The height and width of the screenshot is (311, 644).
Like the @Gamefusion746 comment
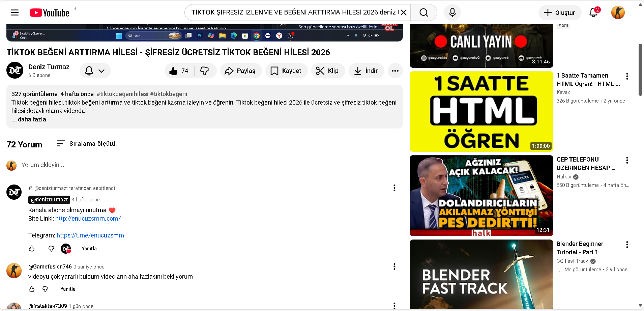pyautogui.click(x=32, y=289)
